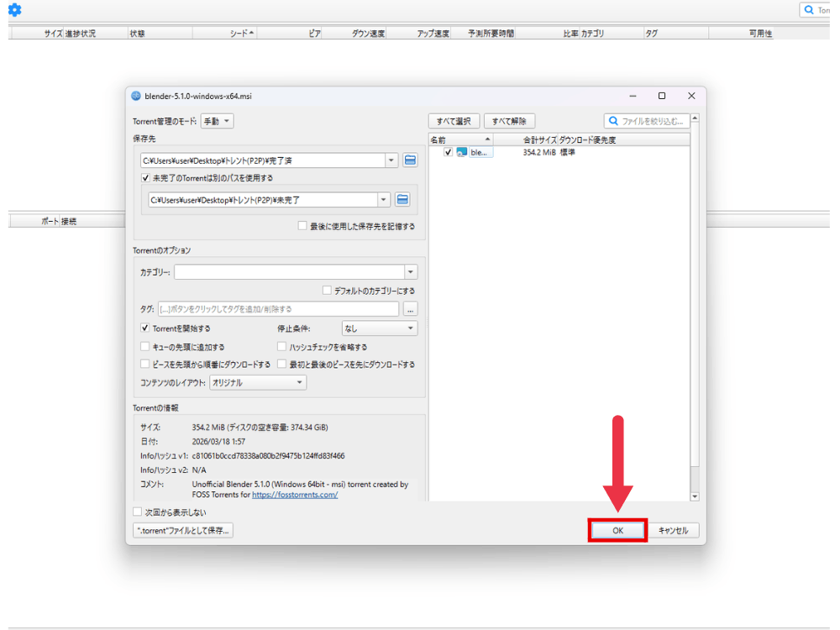
Task: Click the qBittorrent icon in dialog title bar
Action: pyautogui.click(x=137, y=97)
